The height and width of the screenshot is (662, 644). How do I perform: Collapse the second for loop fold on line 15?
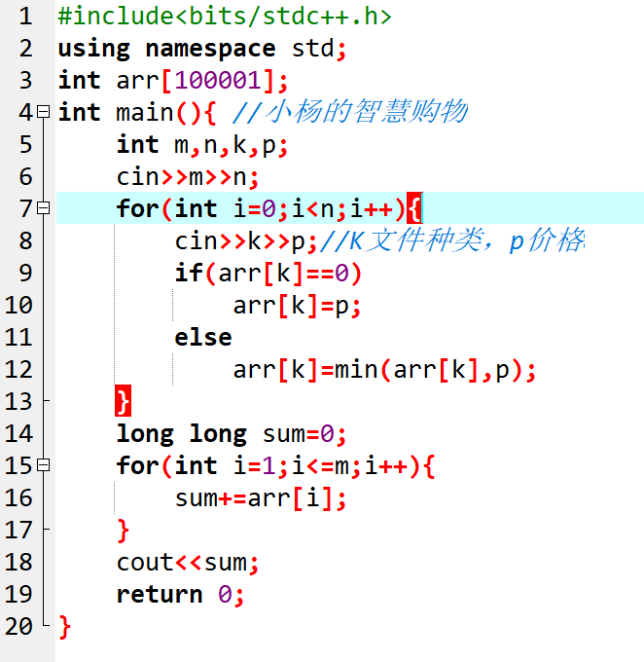click(43, 465)
